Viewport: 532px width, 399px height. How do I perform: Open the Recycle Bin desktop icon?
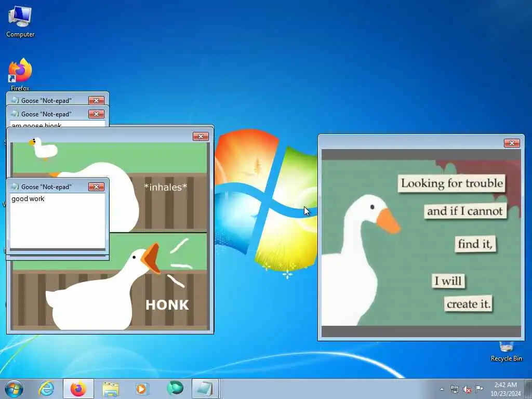[506, 352]
